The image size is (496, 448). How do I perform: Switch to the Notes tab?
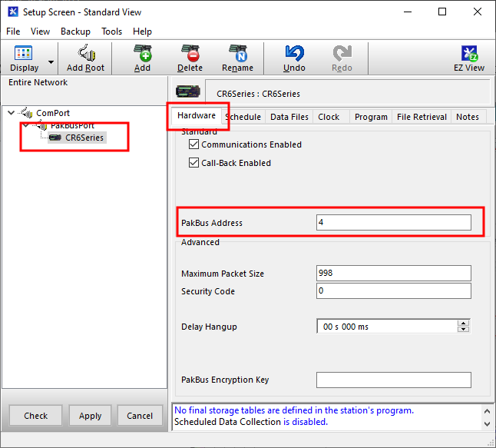click(468, 117)
